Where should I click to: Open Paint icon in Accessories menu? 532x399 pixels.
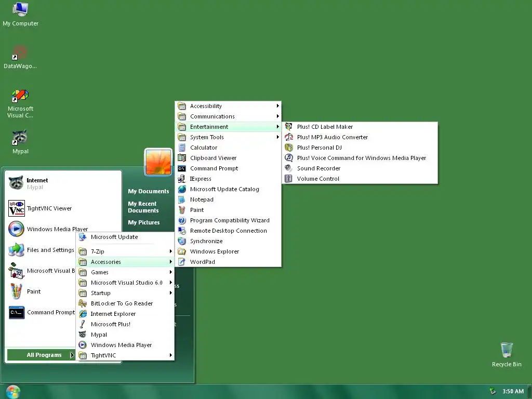point(182,210)
